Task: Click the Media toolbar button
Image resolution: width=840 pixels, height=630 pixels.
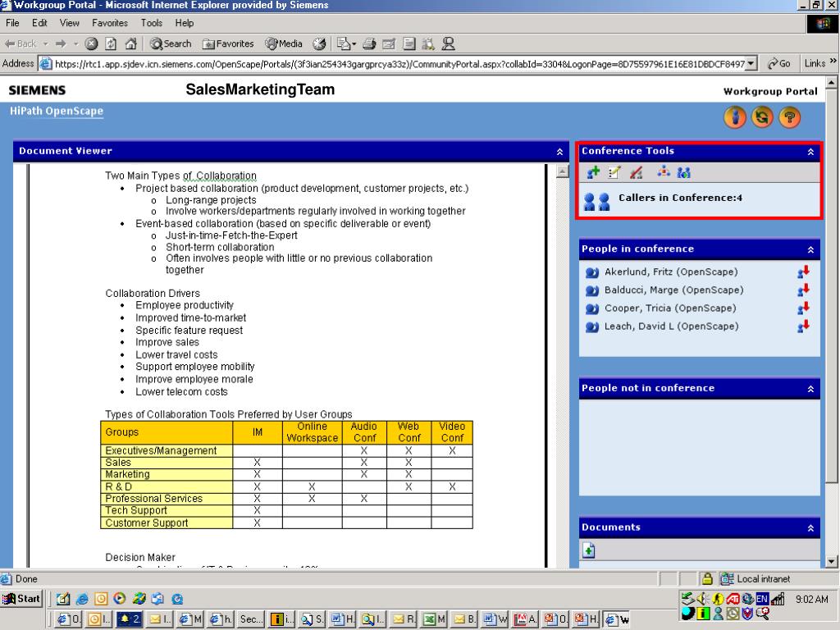Action: click(x=284, y=43)
